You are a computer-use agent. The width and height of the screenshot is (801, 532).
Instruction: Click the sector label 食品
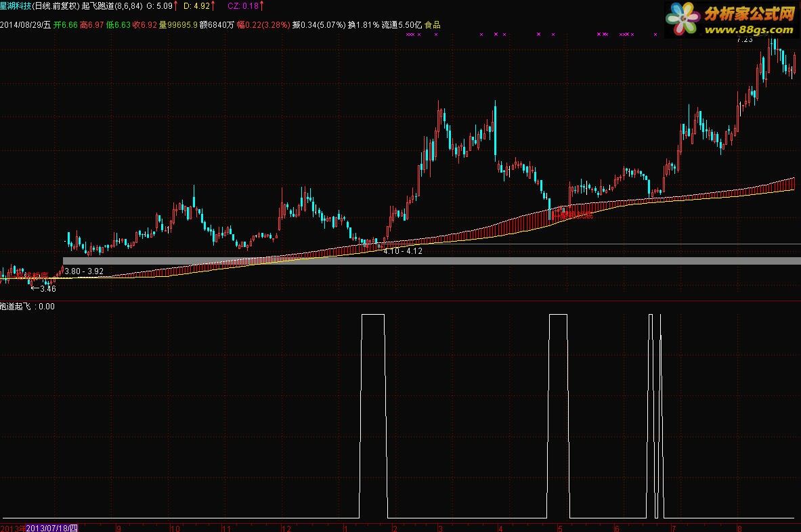(432, 24)
